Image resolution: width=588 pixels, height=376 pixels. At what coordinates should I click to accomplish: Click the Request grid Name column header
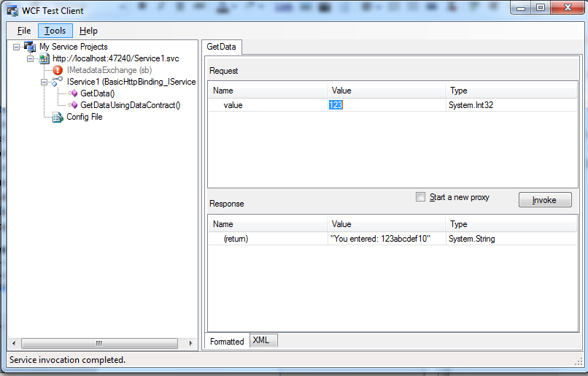(x=268, y=91)
